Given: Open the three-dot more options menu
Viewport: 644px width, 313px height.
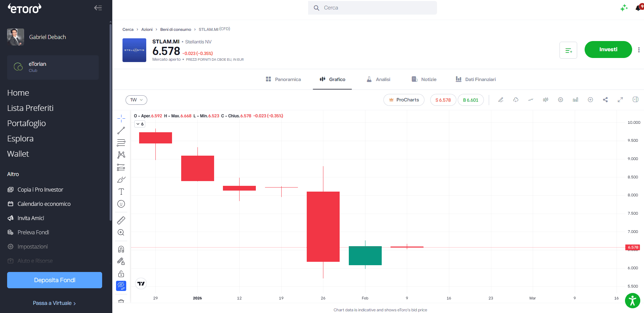Looking at the screenshot, I should [x=639, y=50].
